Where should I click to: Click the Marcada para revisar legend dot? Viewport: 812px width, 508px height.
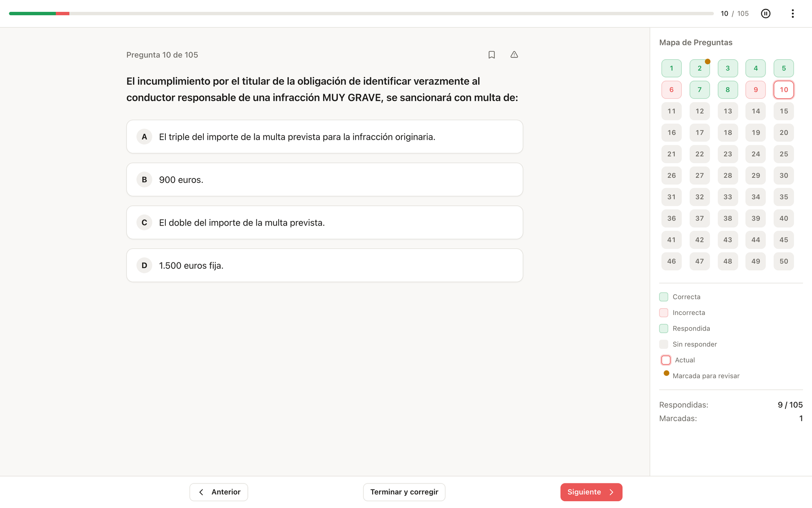point(667,373)
